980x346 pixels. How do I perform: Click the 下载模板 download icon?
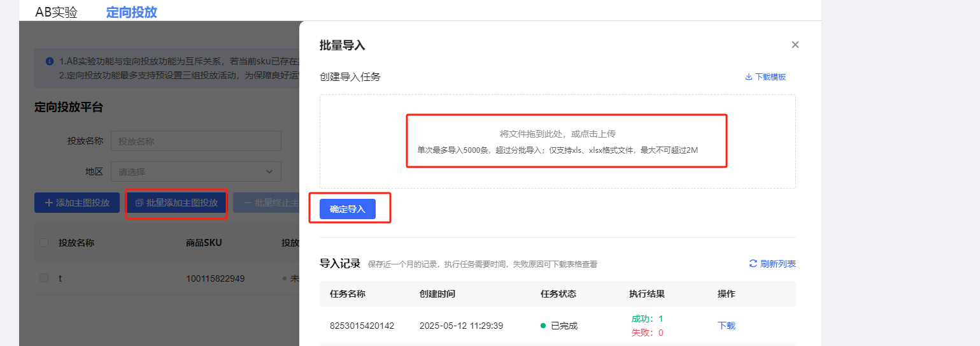748,77
